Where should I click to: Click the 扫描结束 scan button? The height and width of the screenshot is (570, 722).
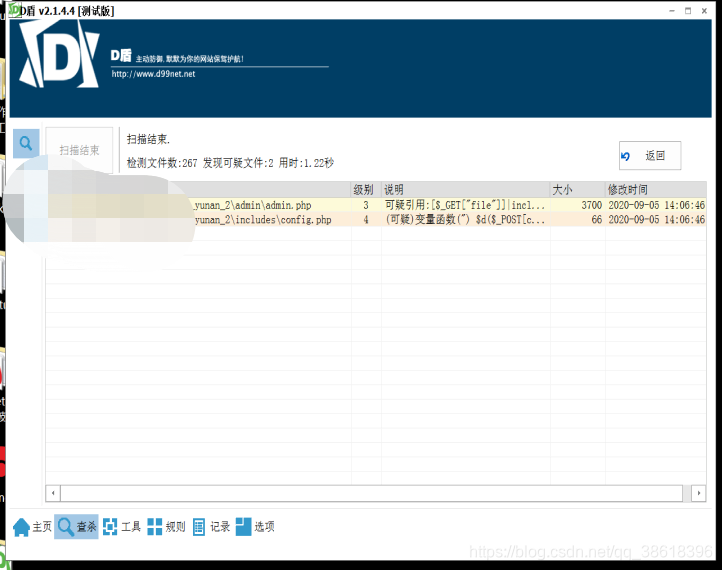coord(79,150)
